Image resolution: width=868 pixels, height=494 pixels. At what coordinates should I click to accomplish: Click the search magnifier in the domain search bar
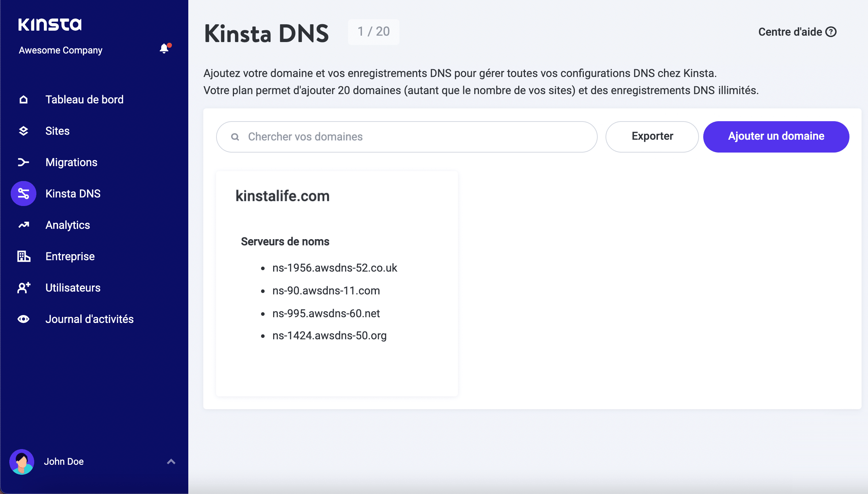tap(235, 137)
